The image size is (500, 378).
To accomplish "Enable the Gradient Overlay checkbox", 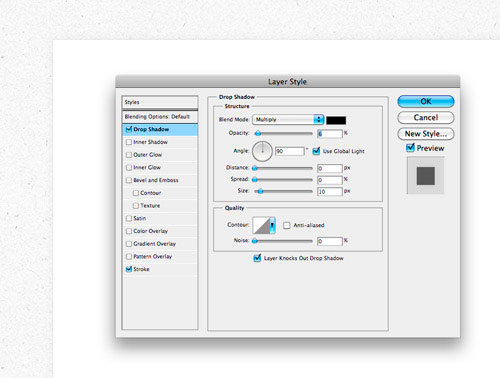I will tap(129, 244).
